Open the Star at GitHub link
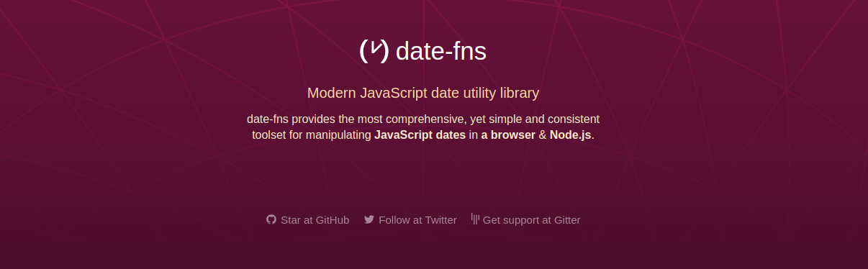Image resolution: width=868 pixels, height=269 pixels. click(x=308, y=219)
